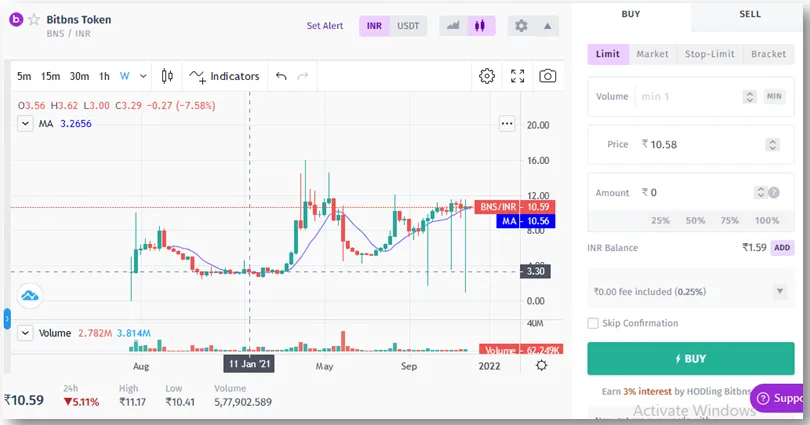Set amount to 100%
Image resolution: width=810 pixels, height=425 pixels.
pyautogui.click(x=767, y=221)
